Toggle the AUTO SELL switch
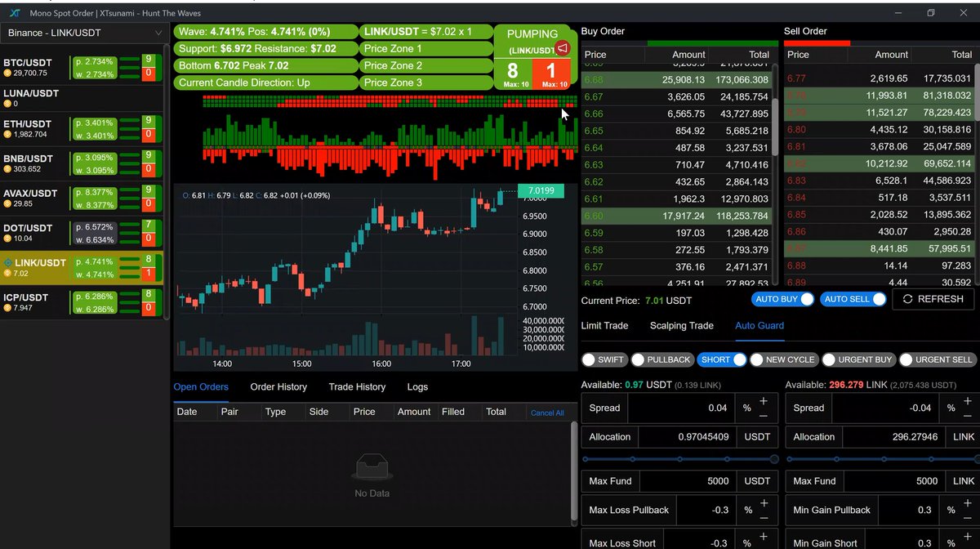 click(x=853, y=300)
